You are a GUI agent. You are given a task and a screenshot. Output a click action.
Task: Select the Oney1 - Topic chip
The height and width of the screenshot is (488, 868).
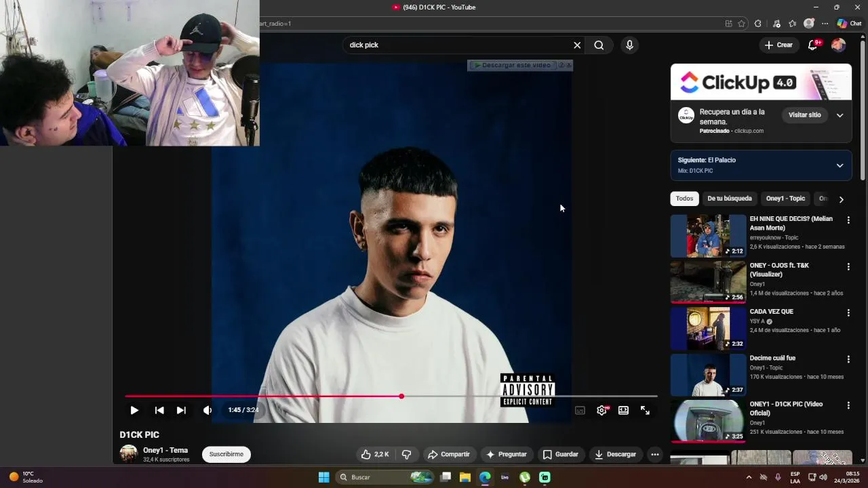[x=785, y=199]
